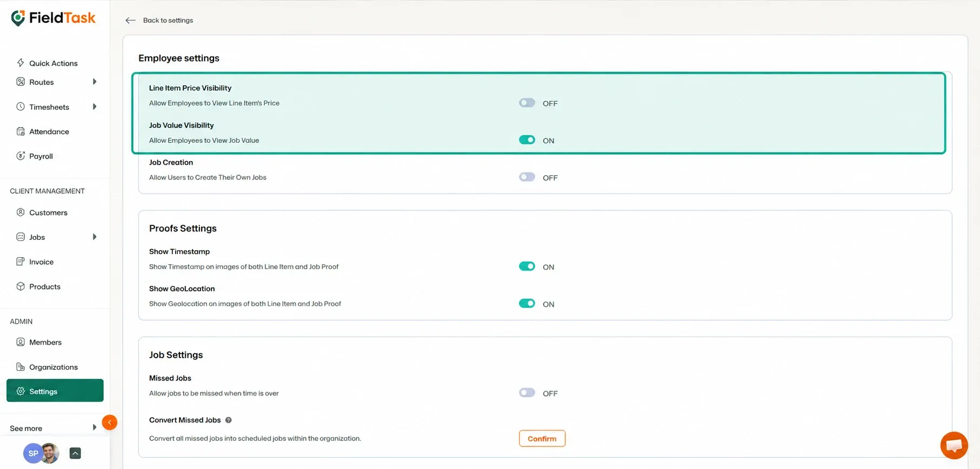
Task: Click the Members icon
Action: 21,342
